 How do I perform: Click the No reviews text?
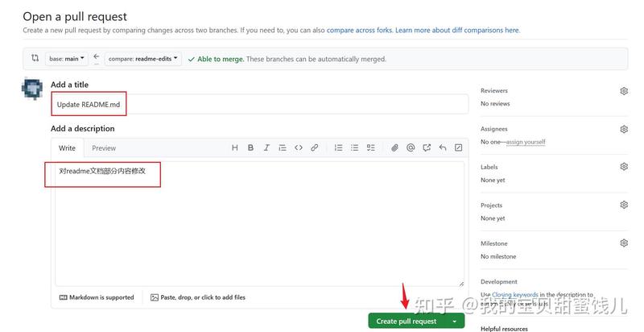coord(495,103)
